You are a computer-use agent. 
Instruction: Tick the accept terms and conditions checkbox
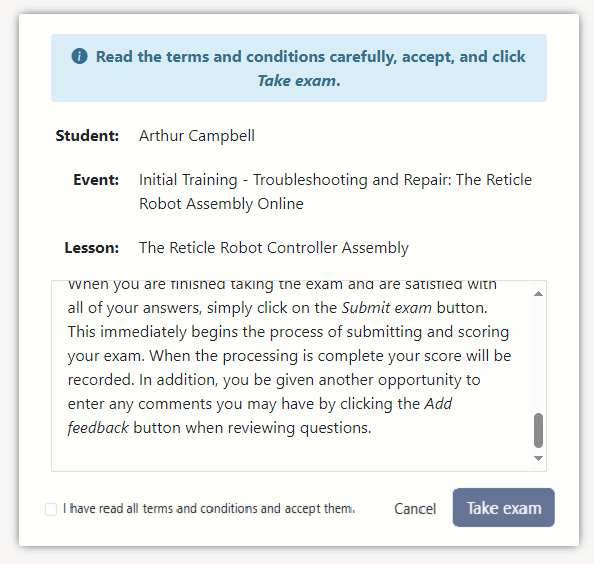click(51, 509)
